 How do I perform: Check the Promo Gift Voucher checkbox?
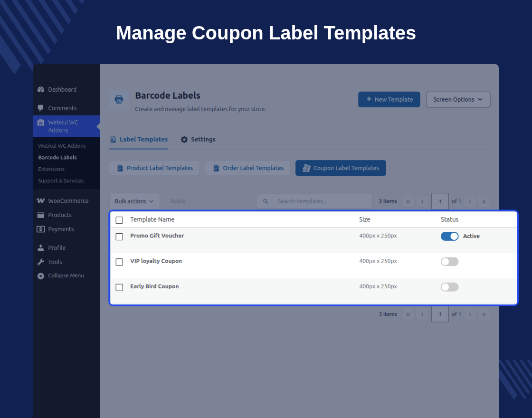(119, 237)
